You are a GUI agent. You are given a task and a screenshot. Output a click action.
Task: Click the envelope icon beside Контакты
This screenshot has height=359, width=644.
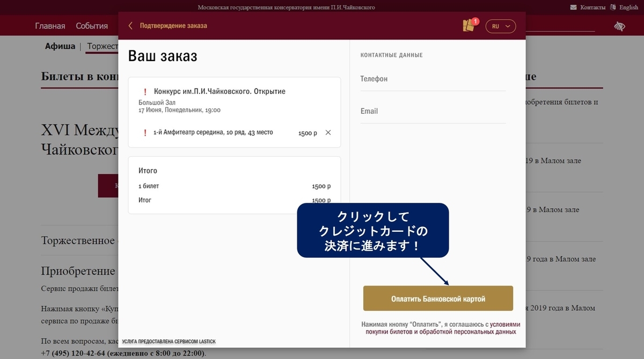click(574, 7)
